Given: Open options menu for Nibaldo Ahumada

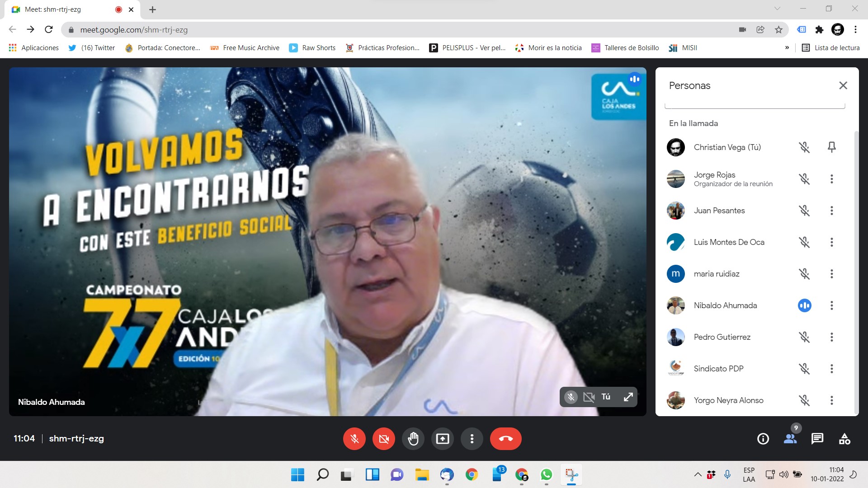Looking at the screenshot, I should pyautogui.click(x=831, y=305).
